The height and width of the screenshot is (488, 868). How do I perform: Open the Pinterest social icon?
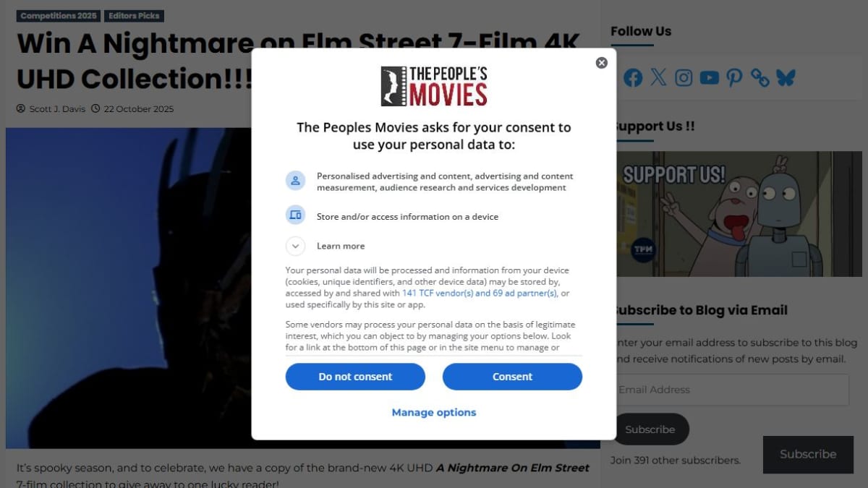coord(734,77)
